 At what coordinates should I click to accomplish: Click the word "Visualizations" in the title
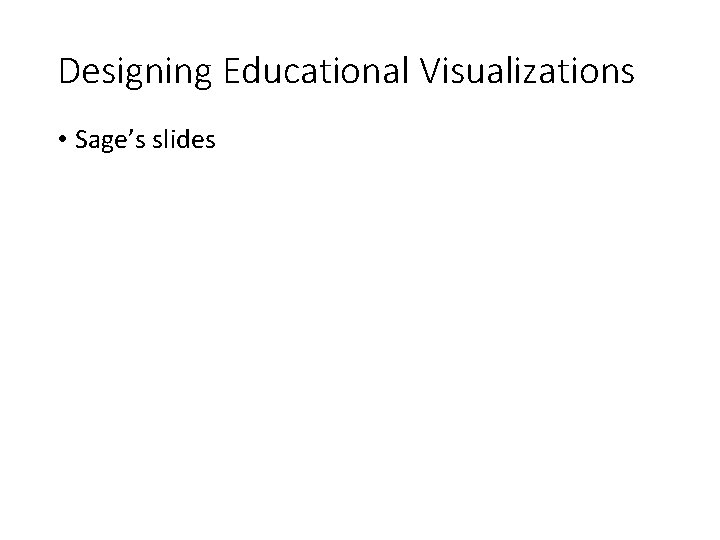526,72
